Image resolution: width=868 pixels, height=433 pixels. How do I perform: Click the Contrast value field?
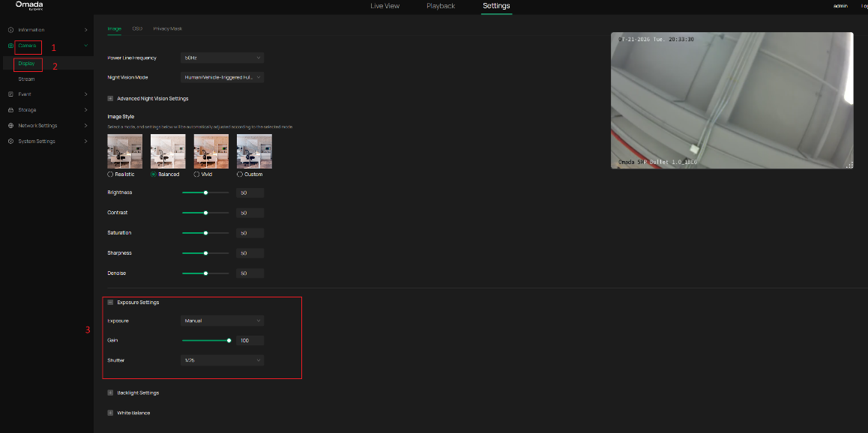pyautogui.click(x=250, y=213)
